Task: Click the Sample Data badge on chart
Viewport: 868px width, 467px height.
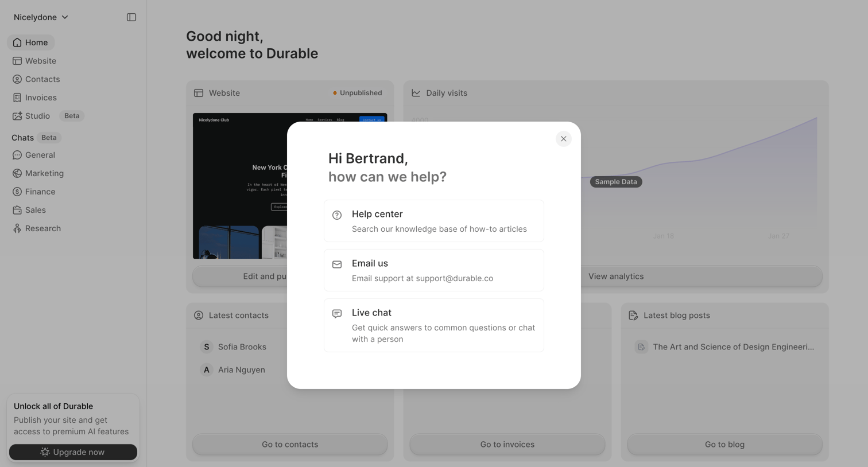Action: (616, 182)
